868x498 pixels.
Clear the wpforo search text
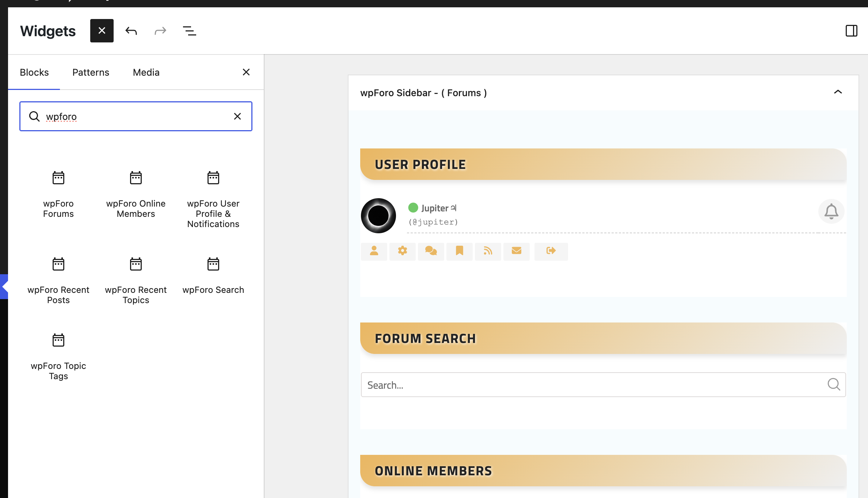click(237, 116)
